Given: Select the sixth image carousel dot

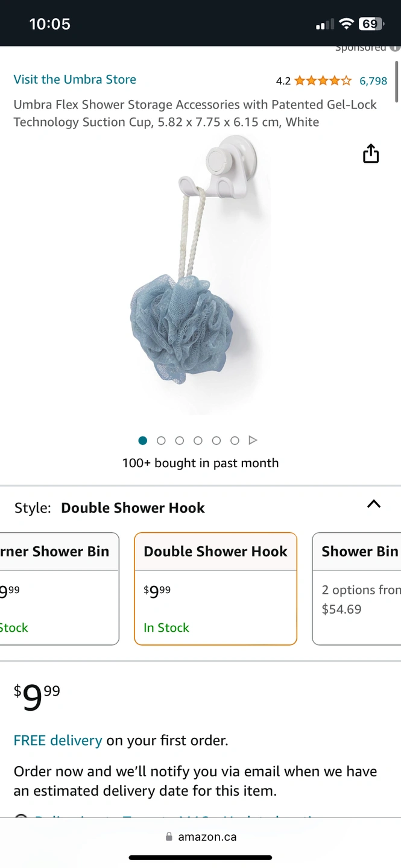Looking at the screenshot, I should click(235, 441).
